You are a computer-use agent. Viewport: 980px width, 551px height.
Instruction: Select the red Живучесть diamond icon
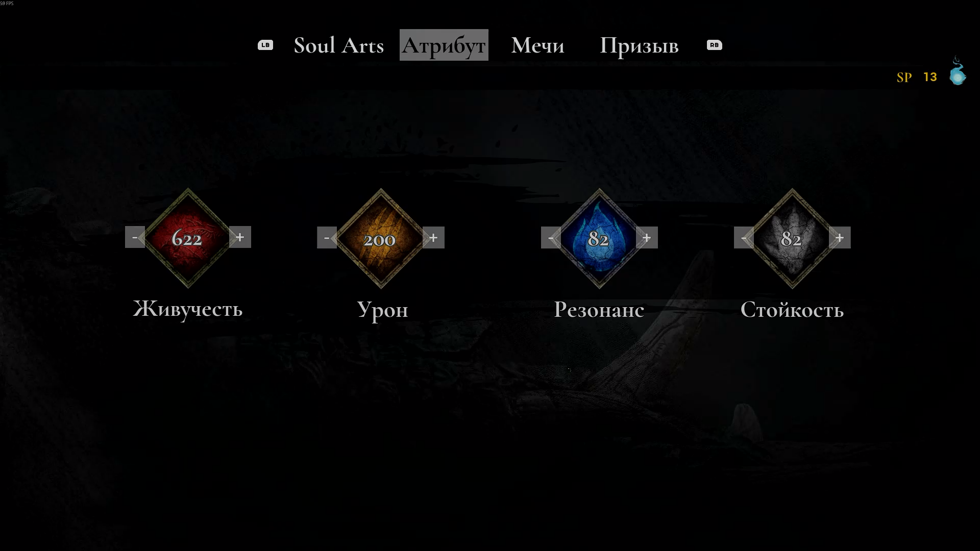187,238
